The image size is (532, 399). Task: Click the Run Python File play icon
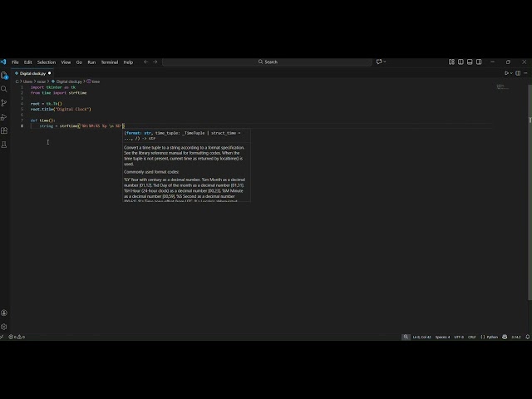pos(506,73)
